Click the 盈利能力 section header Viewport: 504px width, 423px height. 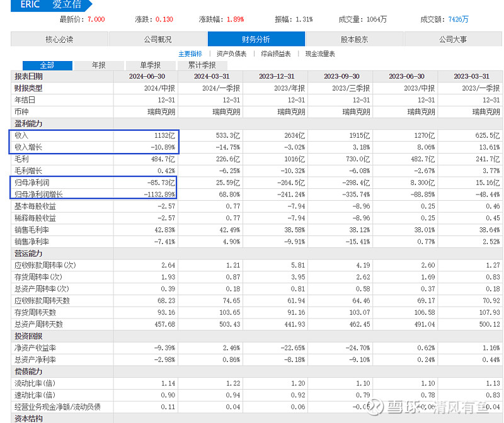point(28,123)
